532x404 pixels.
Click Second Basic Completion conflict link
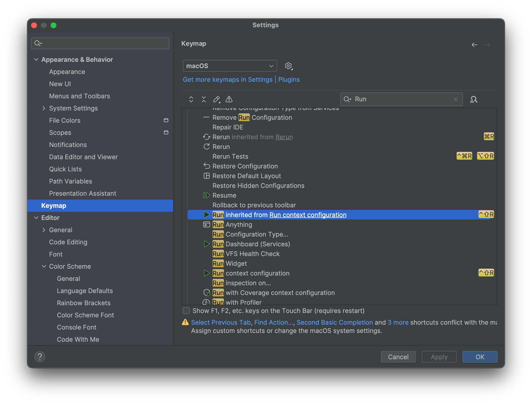coord(335,322)
